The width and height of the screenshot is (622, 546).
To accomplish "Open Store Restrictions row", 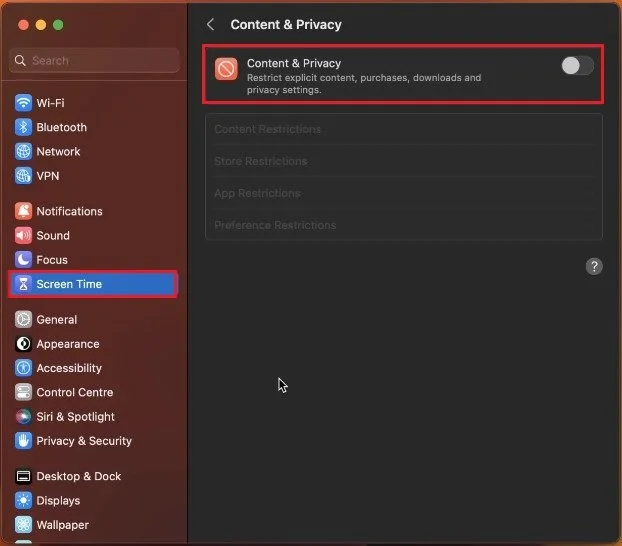I will [404, 161].
